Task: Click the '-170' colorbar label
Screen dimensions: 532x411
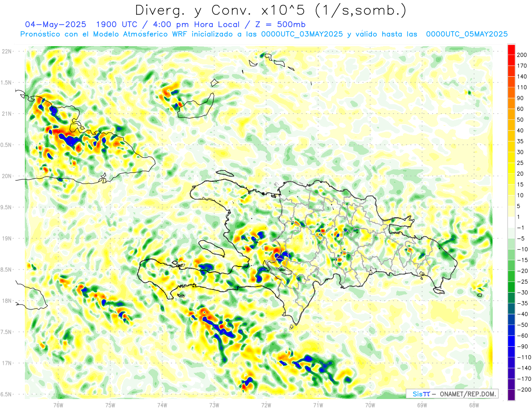Action: point(524,379)
